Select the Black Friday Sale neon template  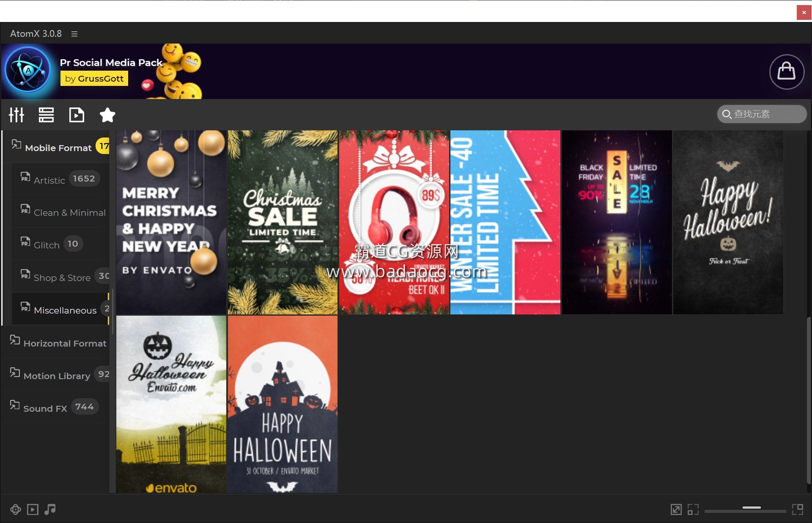(x=617, y=222)
